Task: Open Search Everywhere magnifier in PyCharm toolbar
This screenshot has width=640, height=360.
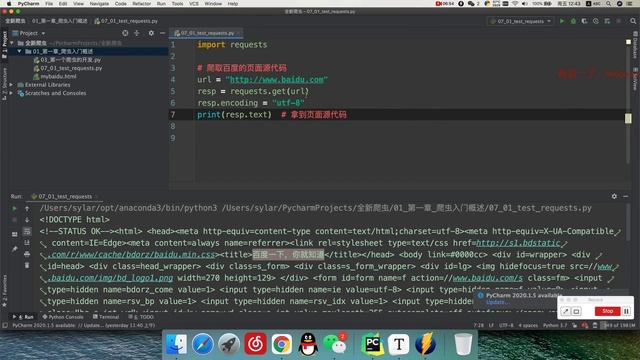Action: (x=633, y=21)
